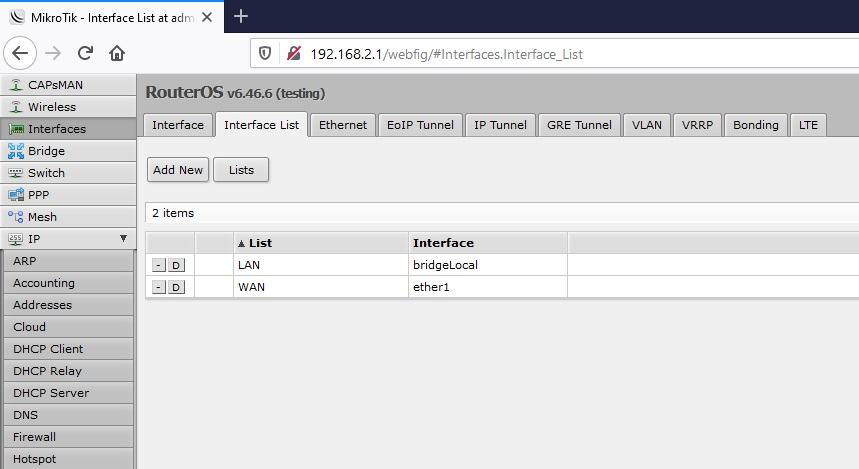
Task: Open Firewall submenu
Action: click(68, 437)
